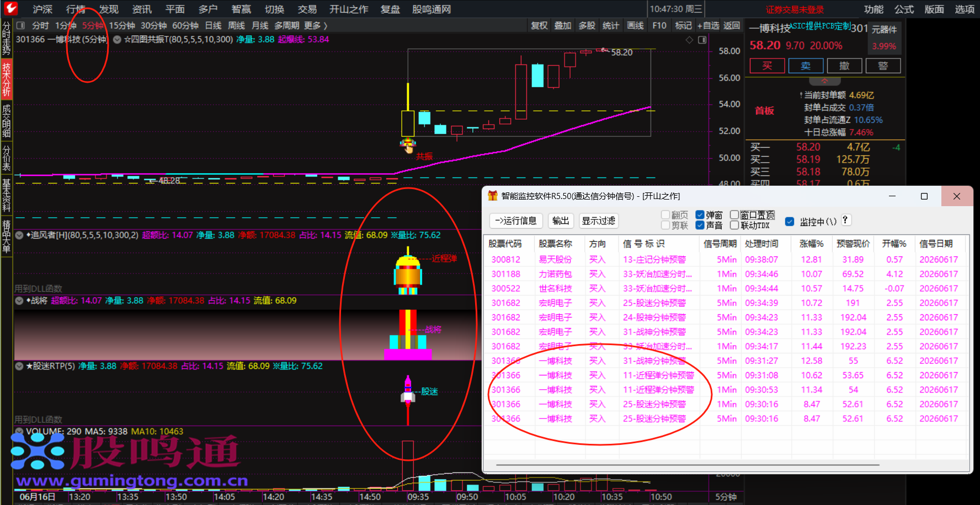Image resolution: width=980 pixels, height=505 pixels.
Task: Toggle the 弹窗 checkbox
Action: click(x=700, y=215)
